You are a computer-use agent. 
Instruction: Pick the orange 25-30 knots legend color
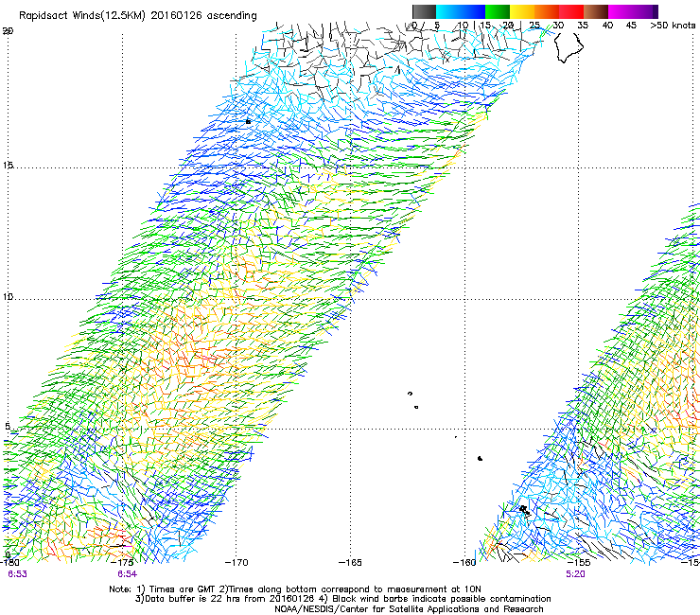click(x=547, y=11)
